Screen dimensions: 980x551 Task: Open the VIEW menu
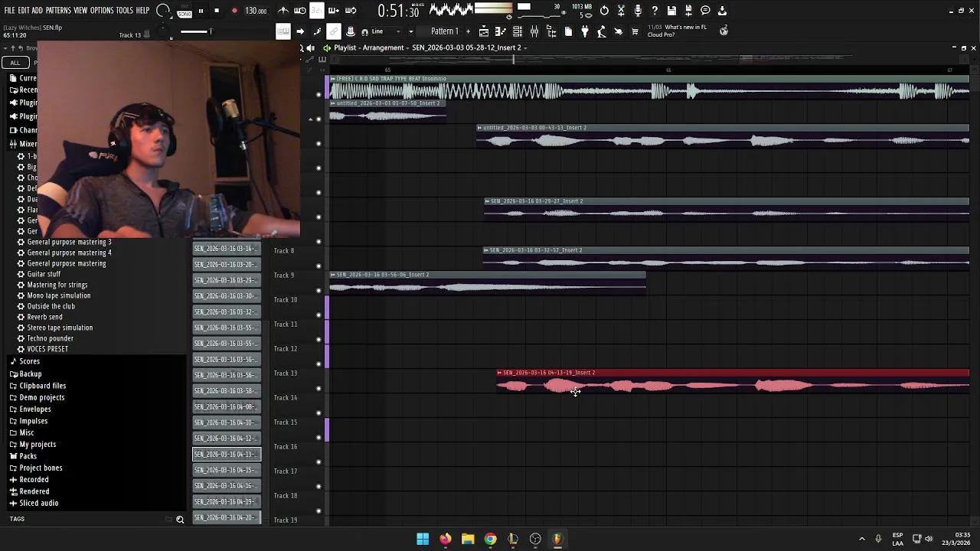click(x=80, y=11)
